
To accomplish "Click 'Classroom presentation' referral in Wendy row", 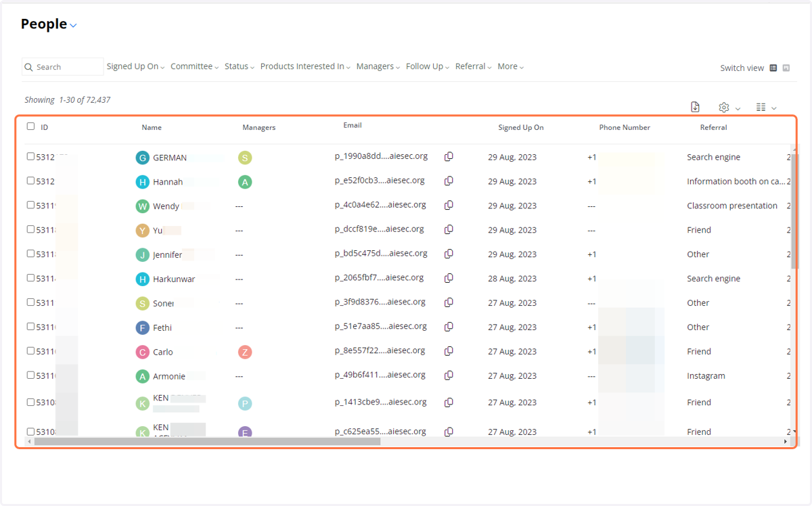I will click(732, 206).
